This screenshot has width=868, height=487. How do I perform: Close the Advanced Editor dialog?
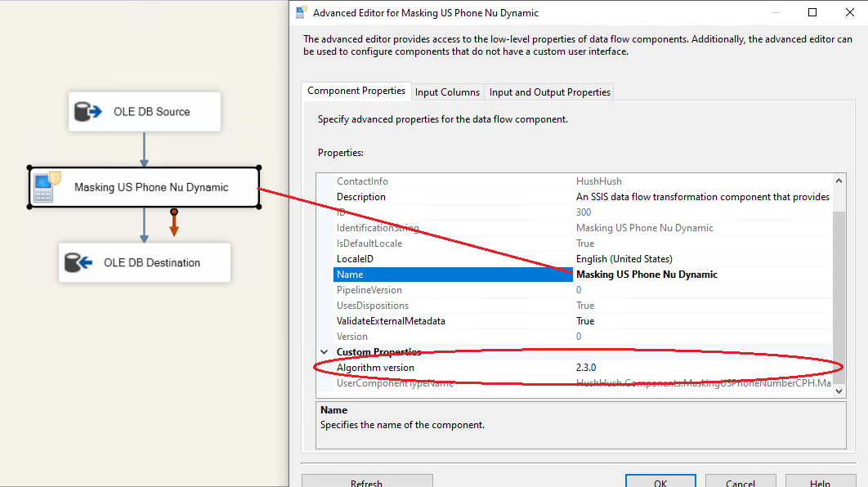pyautogui.click(x=849, y=12)
